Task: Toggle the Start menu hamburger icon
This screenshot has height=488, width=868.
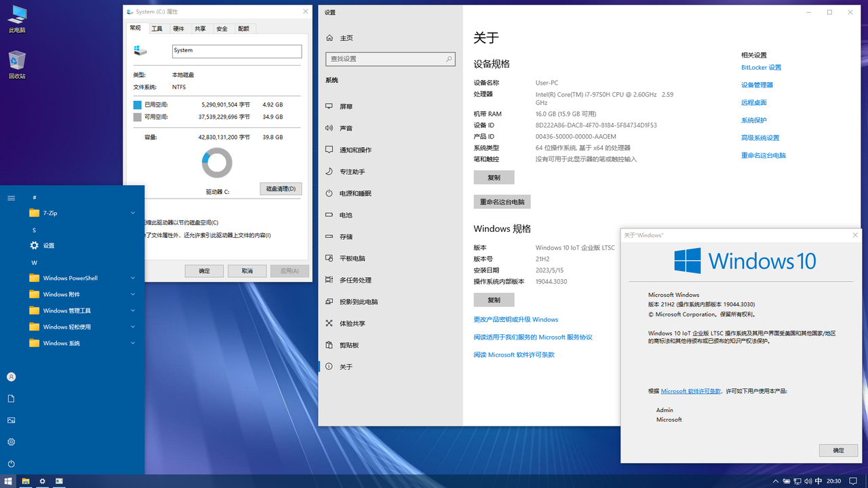Action: [11, 198]
